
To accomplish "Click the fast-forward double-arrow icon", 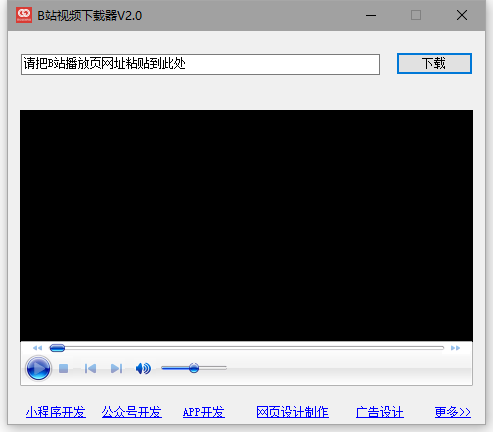I will click(x=455, y=348).
